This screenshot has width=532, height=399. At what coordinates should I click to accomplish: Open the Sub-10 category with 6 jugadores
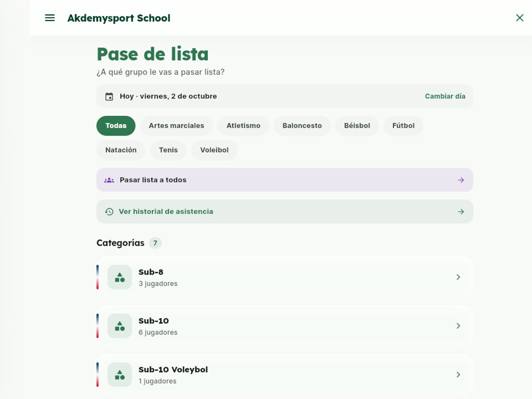(x=285, y=326)
